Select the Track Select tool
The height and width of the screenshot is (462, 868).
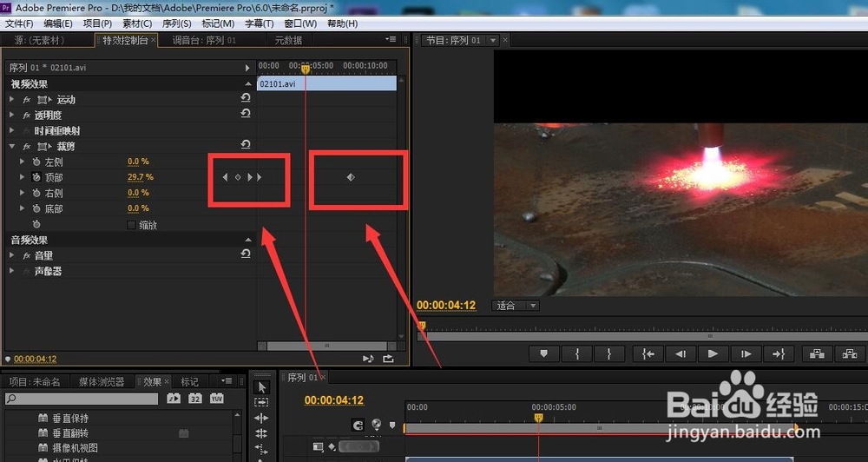pos(262,402)
